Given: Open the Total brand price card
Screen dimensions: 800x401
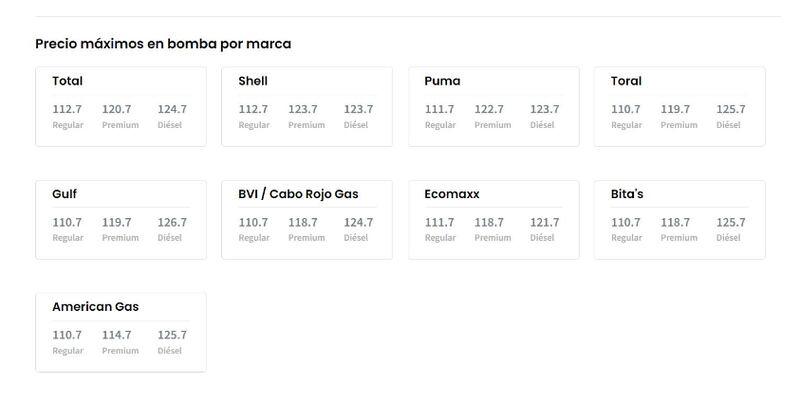Looking at the screenshot, I should point(121,107).
